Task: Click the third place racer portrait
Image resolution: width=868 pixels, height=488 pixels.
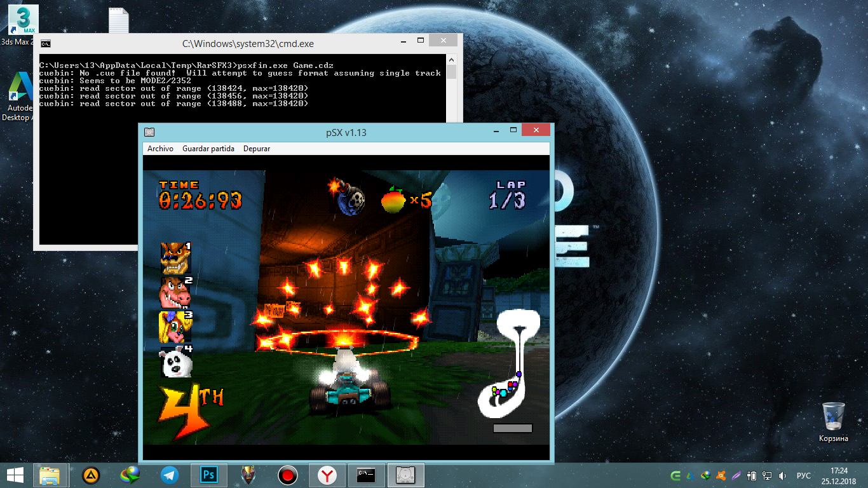Action: click(175, 327)
